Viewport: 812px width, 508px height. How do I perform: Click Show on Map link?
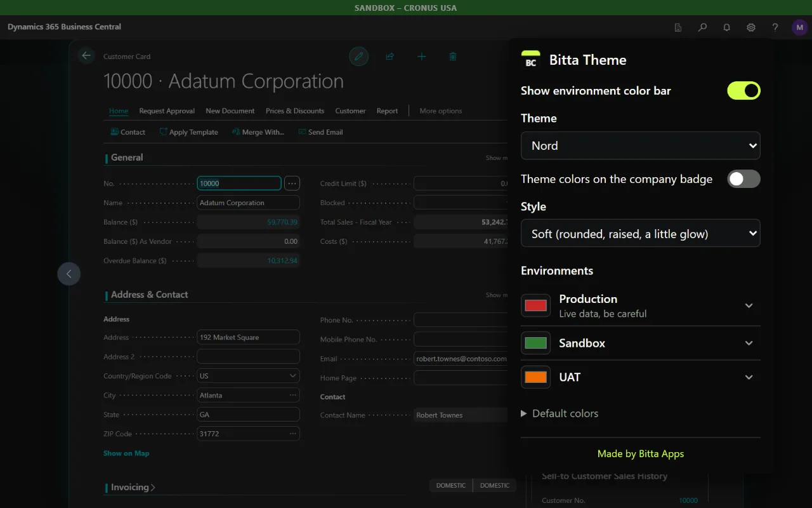(126, 453)
